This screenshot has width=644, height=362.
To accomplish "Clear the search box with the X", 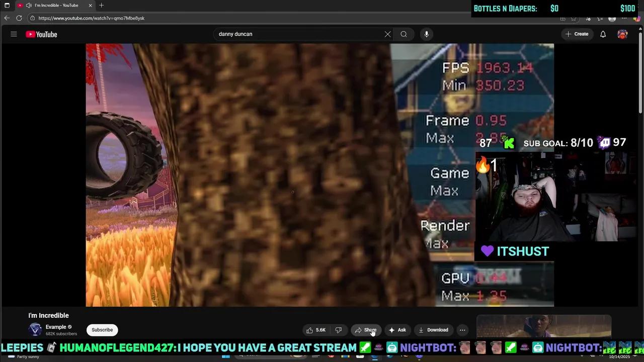I will [387, 34].
